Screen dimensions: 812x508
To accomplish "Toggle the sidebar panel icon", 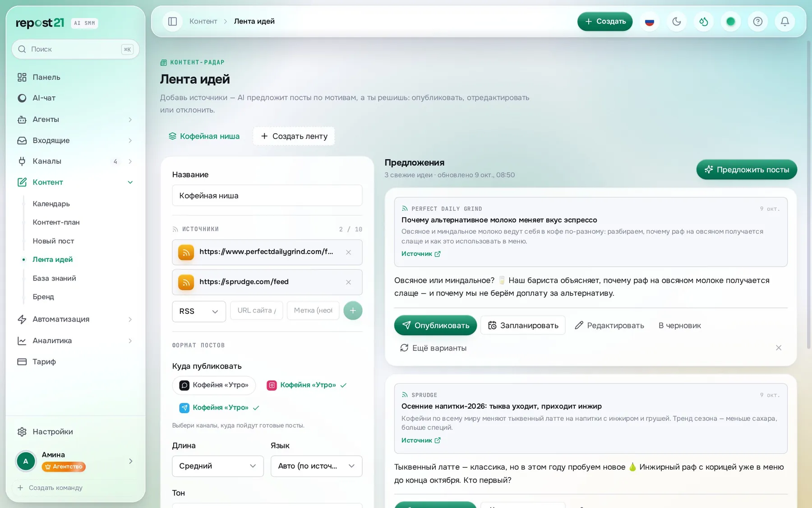I will [x=172, y=21].
